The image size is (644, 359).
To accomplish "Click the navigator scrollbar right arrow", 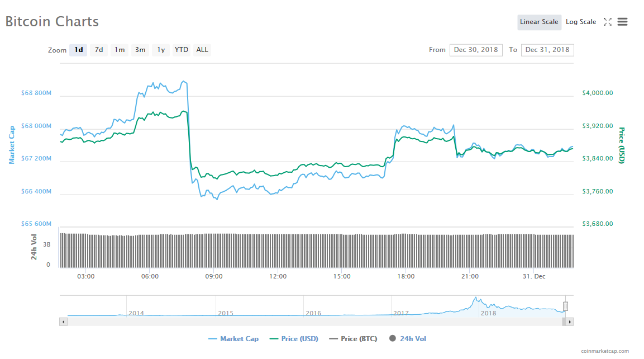I will click(569, 322).
